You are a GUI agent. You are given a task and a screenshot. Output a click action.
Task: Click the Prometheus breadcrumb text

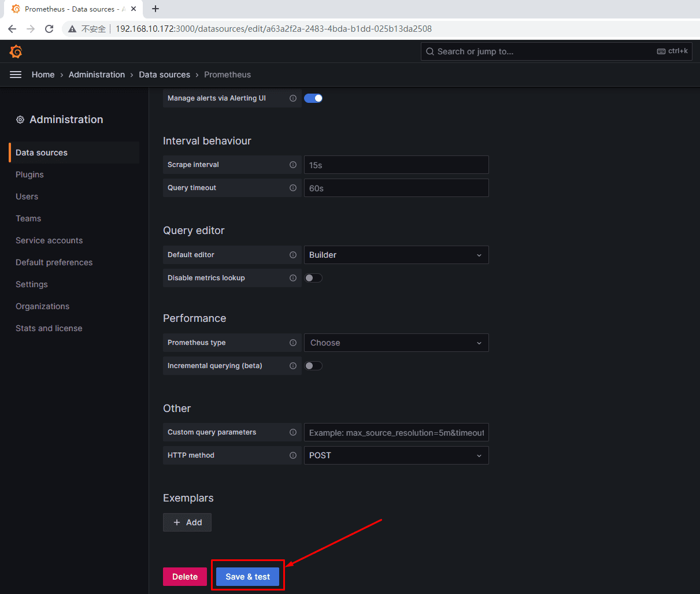click(227, 75)
